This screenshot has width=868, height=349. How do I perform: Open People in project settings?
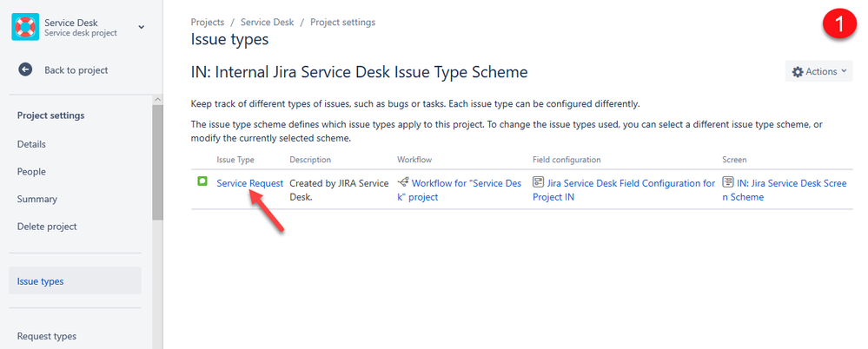(31, 172)
